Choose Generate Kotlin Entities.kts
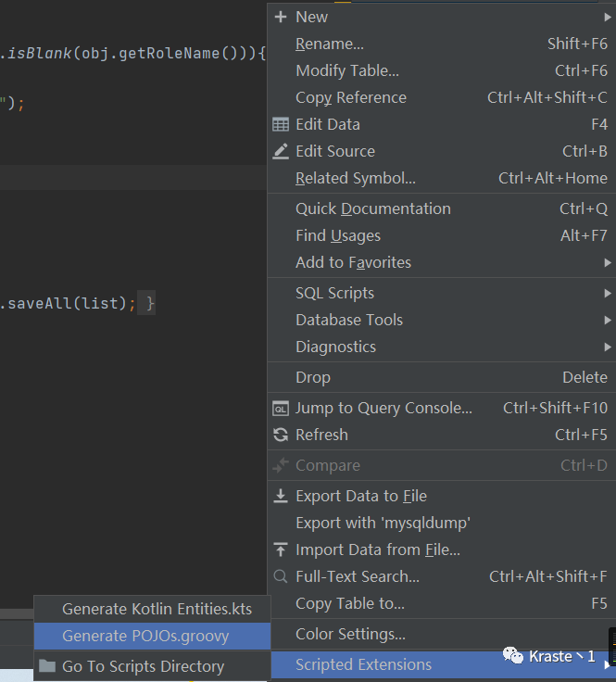Screen dimensions: 616x682 (157, 609)
